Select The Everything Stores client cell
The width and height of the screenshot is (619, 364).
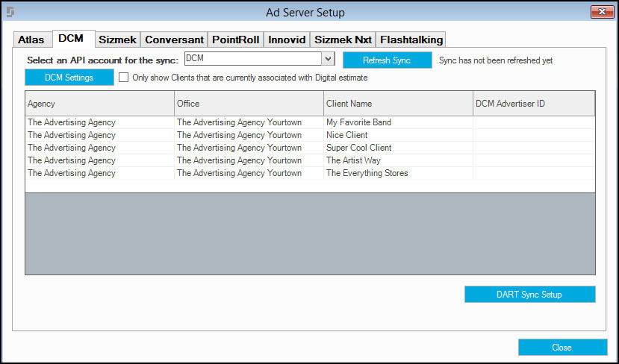(398, 173)
